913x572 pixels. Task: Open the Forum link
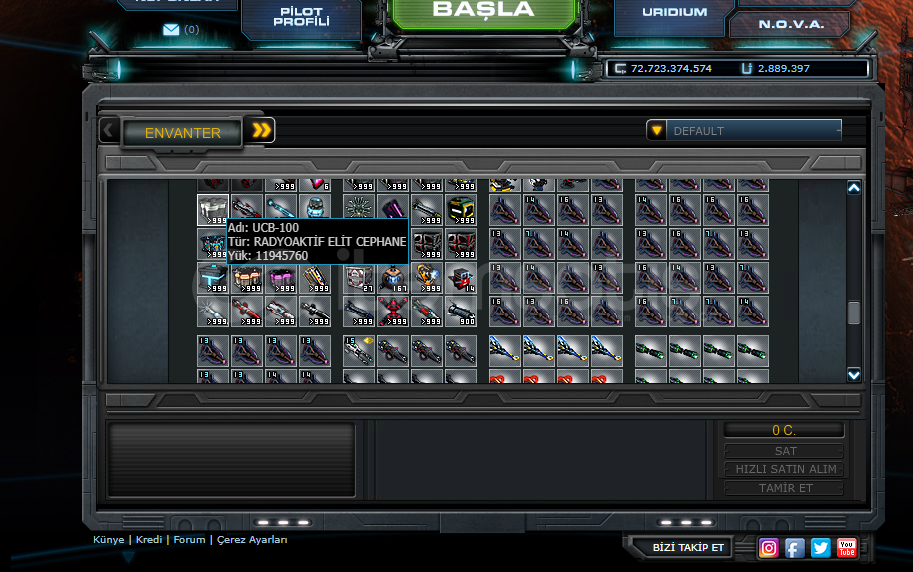[x=189, y=539]
